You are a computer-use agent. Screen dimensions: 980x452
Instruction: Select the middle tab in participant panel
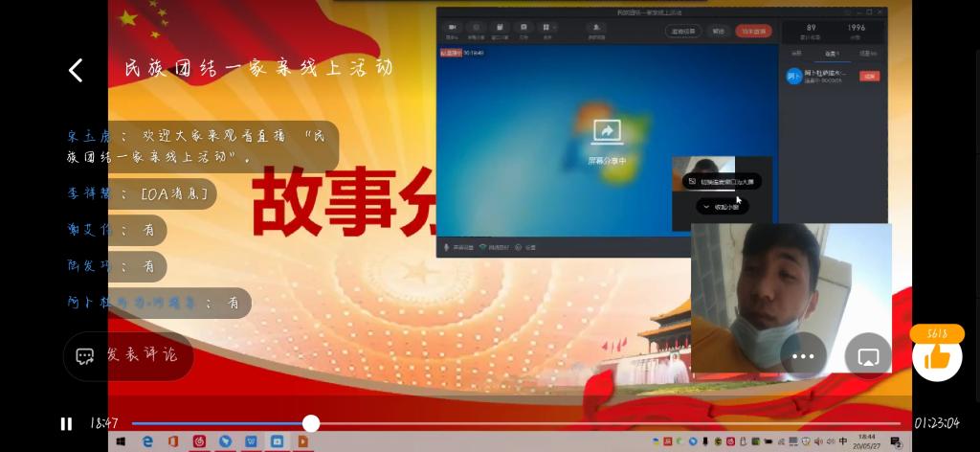point(832,54)
